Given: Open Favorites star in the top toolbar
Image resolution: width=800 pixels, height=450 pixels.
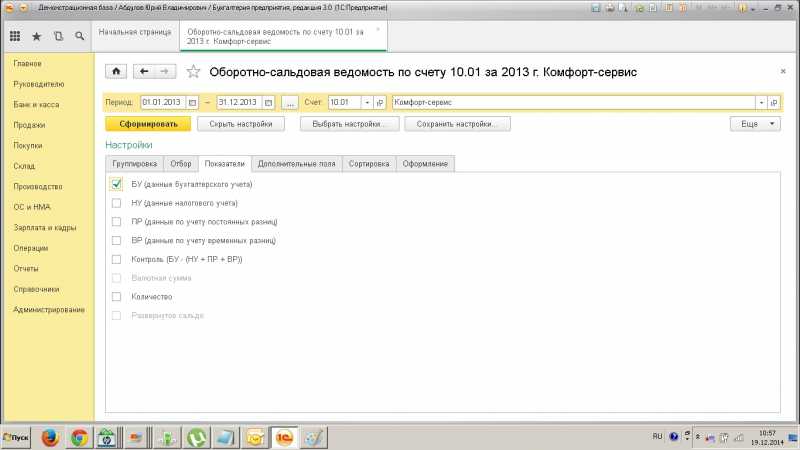Looking at the screenshot, I should point(37,36).
